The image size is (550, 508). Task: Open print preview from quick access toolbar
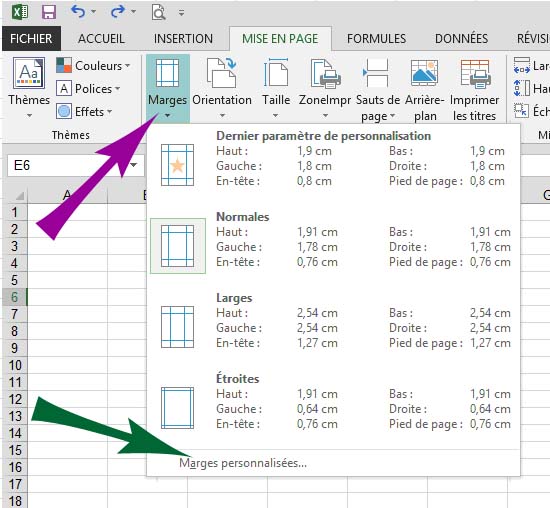159,13
